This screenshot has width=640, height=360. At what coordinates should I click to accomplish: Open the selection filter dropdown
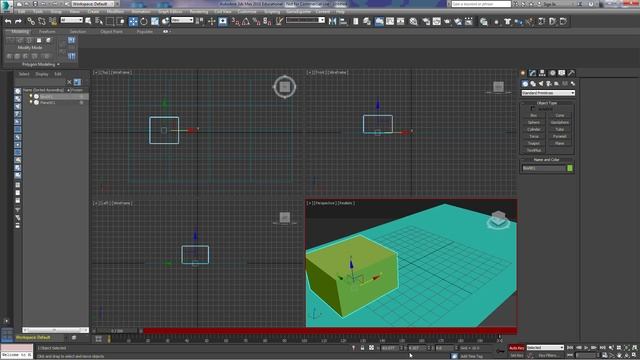[71, 20]
